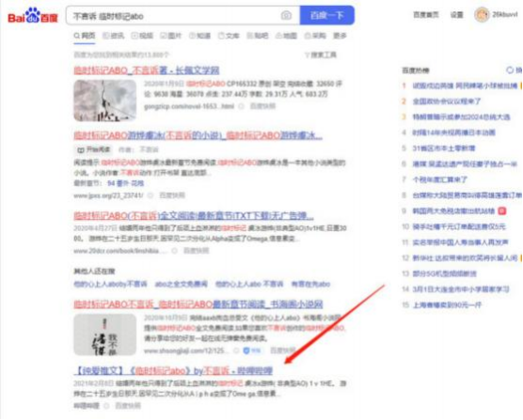Open hot search item ranked 12
523x420 pixels.
pos(465,257)
